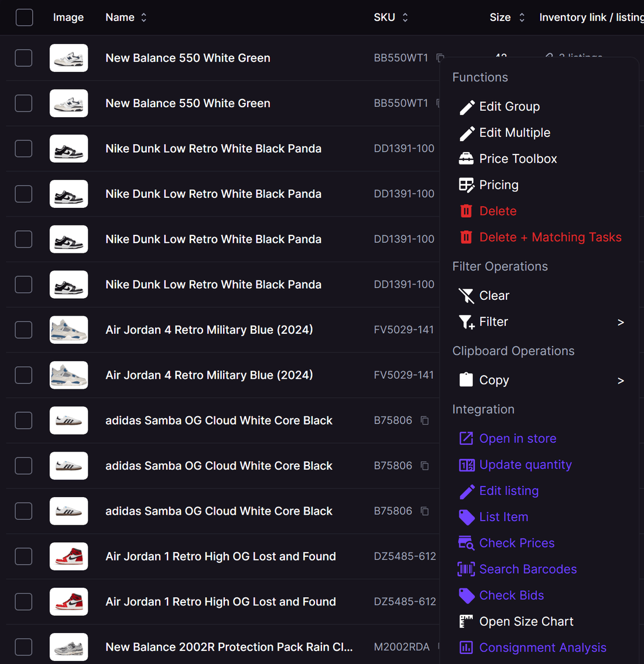Click the Image column header
Image resolution: width=644 pixels, height=664 pixels.
[x=68, y=18]
